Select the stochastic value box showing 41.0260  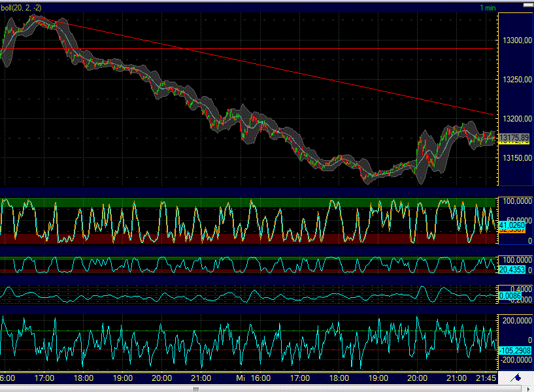point(512,225)
